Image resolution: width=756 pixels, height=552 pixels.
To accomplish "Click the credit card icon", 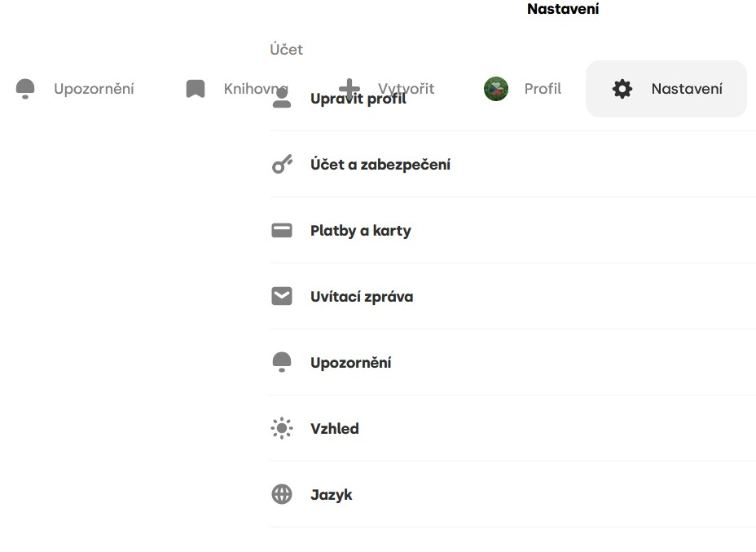I will pyautogui.click(x=282, y=231).
